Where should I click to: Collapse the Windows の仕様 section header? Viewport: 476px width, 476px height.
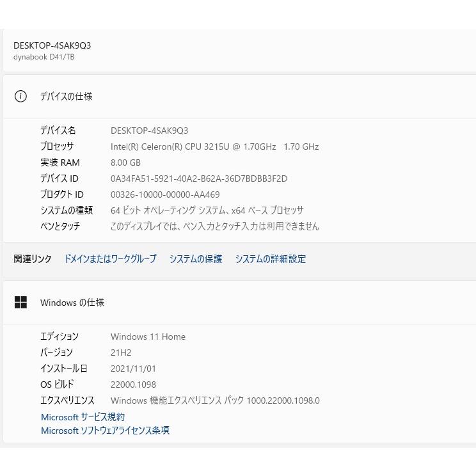(239, 303)
